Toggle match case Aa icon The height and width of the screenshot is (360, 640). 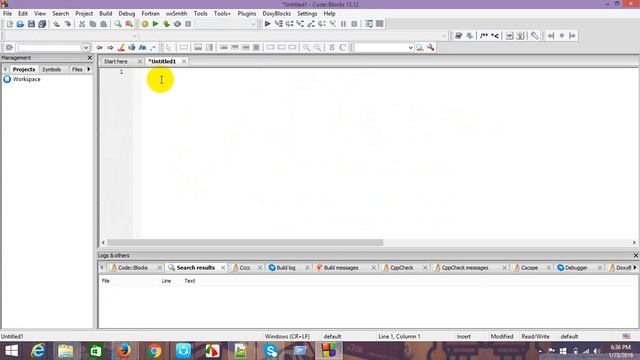(x=142, y=48)
